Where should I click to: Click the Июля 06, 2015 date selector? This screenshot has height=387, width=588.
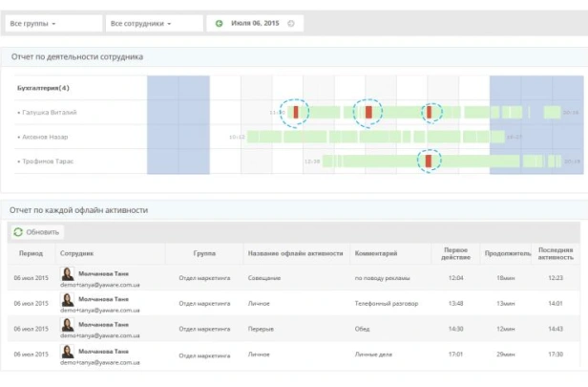[255, 23]
